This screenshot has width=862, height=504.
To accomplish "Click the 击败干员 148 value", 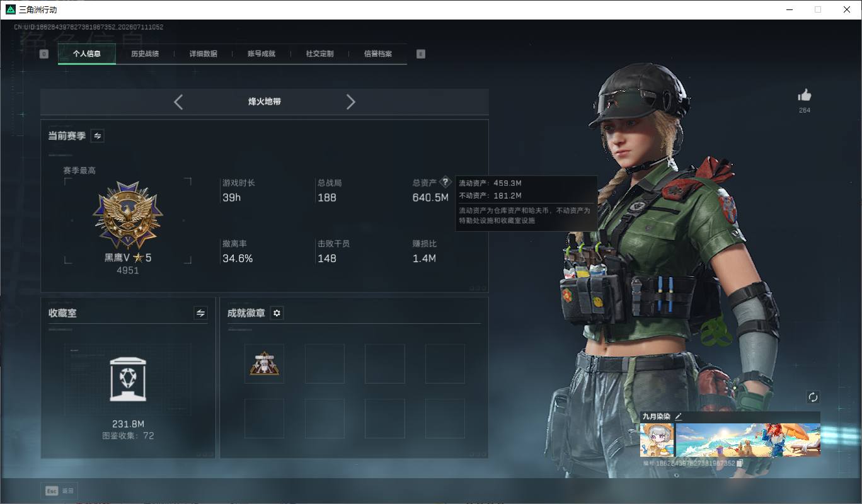I will click(x=327, y=258).
